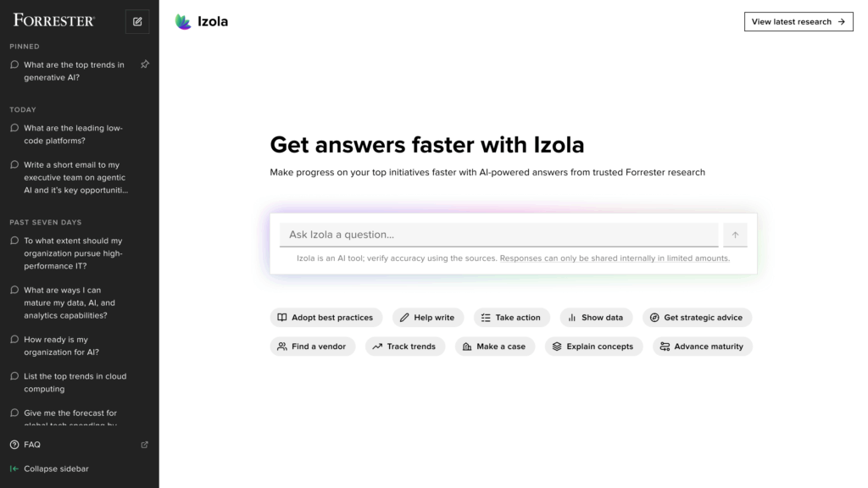Choose Get strategic advice chip

697,318
